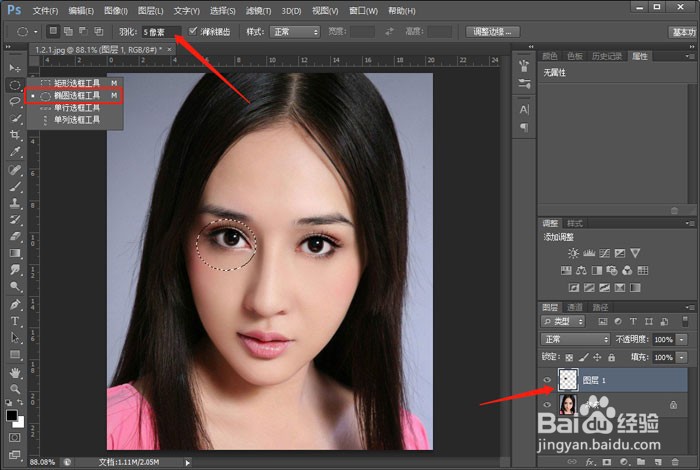The width and height of the screenshot is (700, 470).
Task: Delete the layer with trash icon
Action: click(x=675, y=462)
